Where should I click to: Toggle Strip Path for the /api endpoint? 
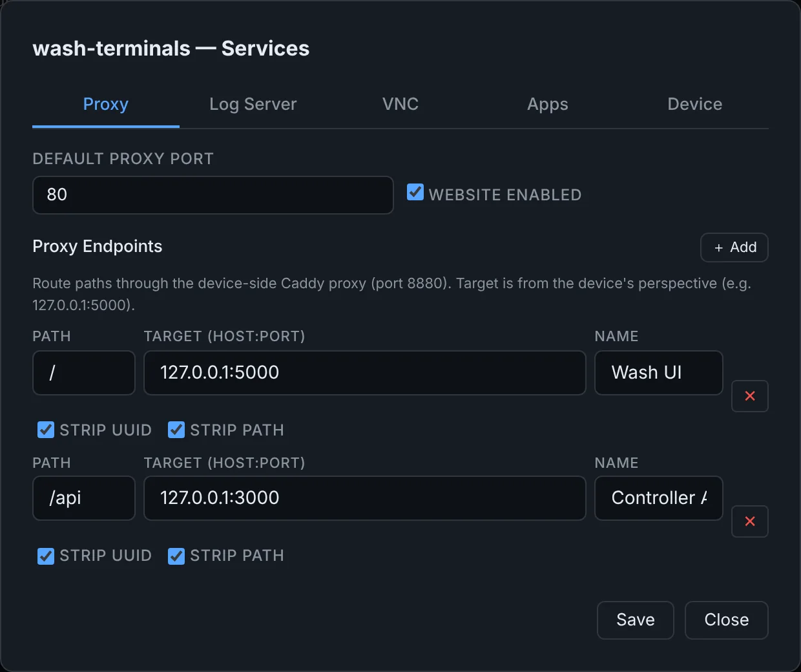[x=176, y=556]
